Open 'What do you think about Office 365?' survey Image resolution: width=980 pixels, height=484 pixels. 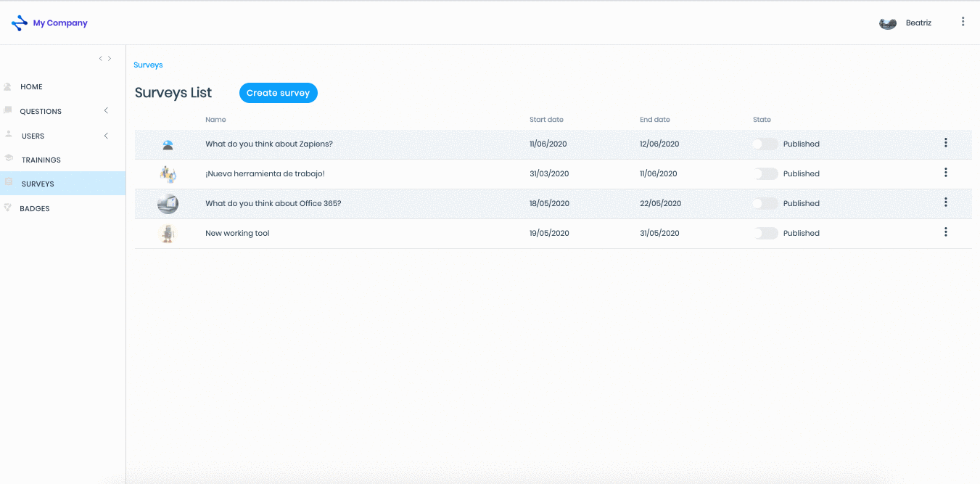273,203
